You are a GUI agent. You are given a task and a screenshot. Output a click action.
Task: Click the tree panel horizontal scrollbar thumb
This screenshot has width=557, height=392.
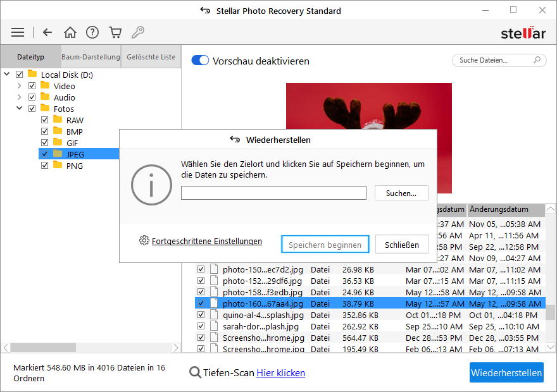point(43,347)
